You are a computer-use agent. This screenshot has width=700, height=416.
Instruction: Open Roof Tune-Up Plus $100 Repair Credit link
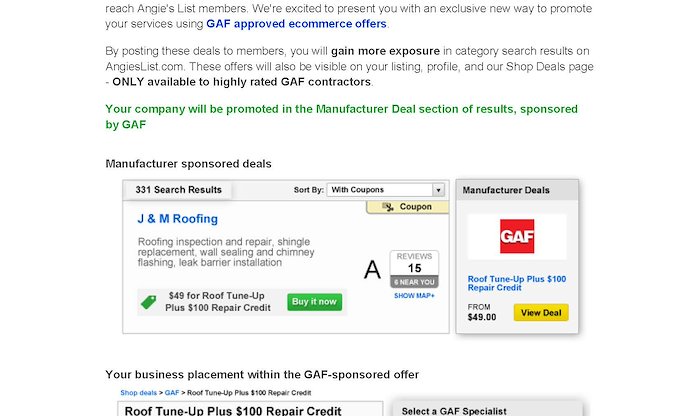click(x=517, y=283)
